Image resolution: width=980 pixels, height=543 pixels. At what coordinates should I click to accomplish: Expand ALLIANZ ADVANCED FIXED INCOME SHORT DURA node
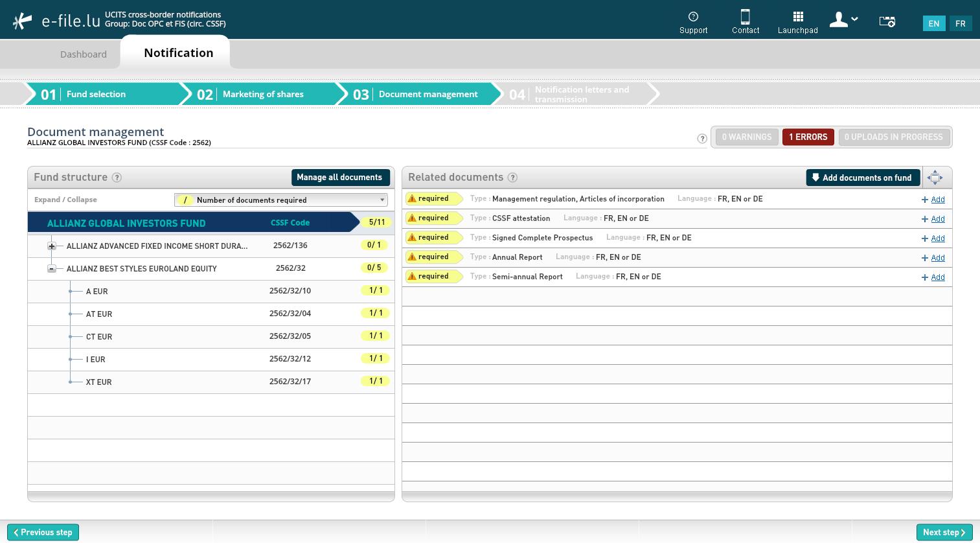tap(52, 246)
